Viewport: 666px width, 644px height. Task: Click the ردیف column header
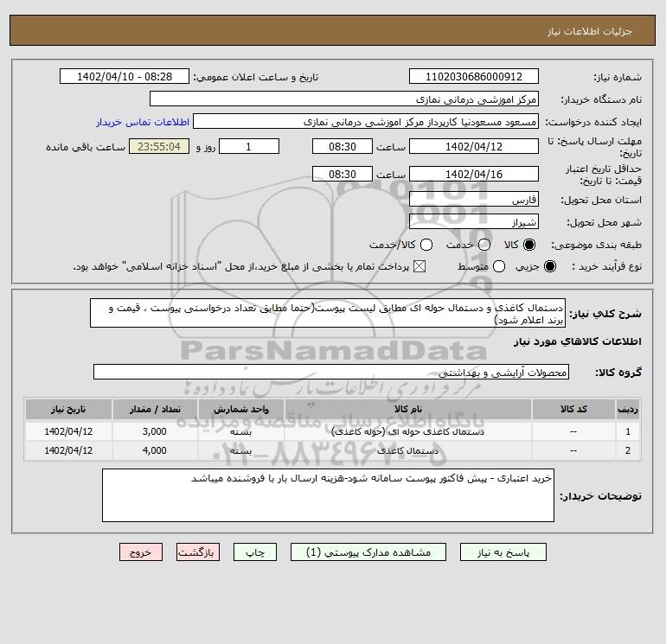[x=628, y=409]
